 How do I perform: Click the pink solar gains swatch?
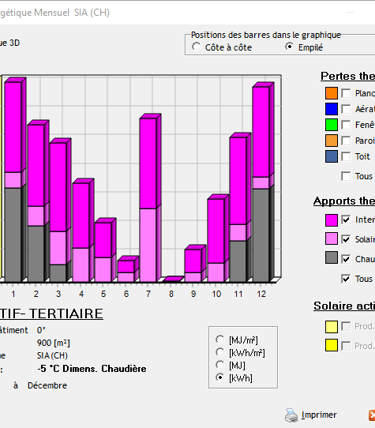[331, 239]
